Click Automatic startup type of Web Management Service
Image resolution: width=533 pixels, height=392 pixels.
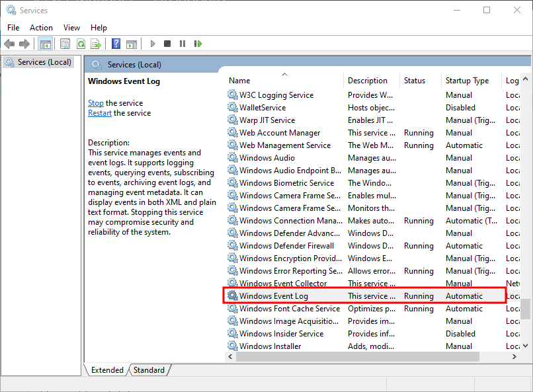464,145
